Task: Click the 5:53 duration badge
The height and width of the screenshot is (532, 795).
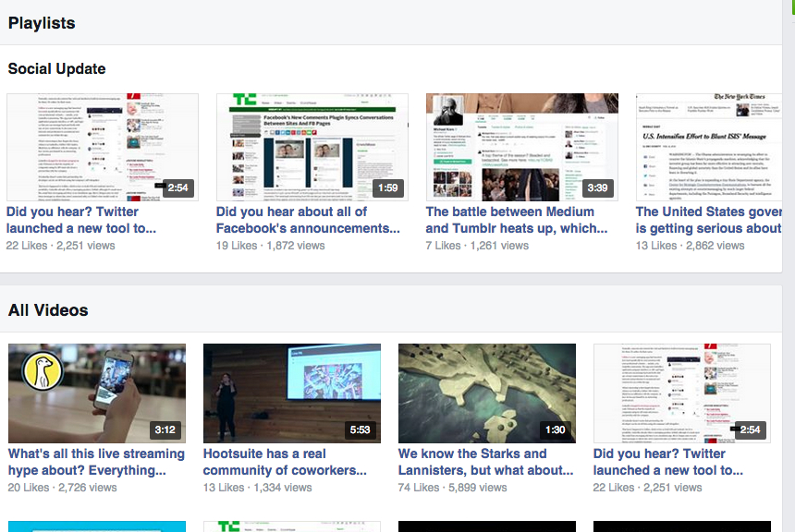Action: tap(360, 430)
